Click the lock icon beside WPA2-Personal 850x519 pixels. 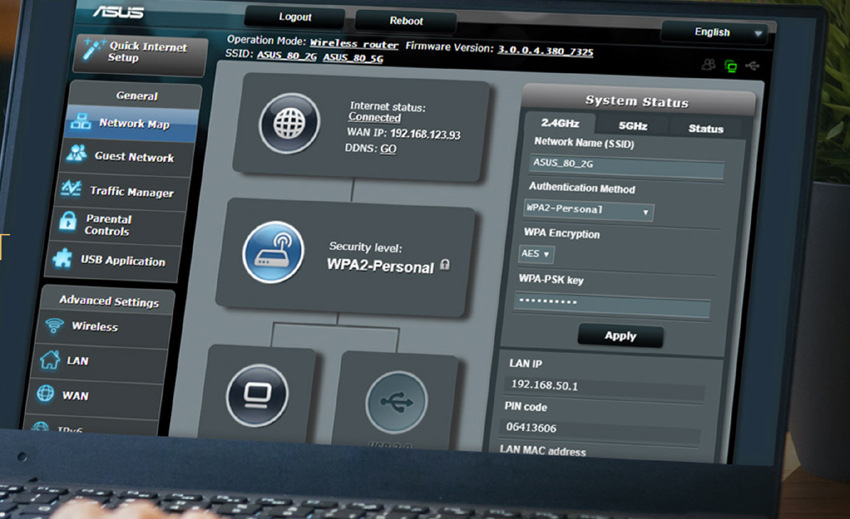tap(445, 264)
